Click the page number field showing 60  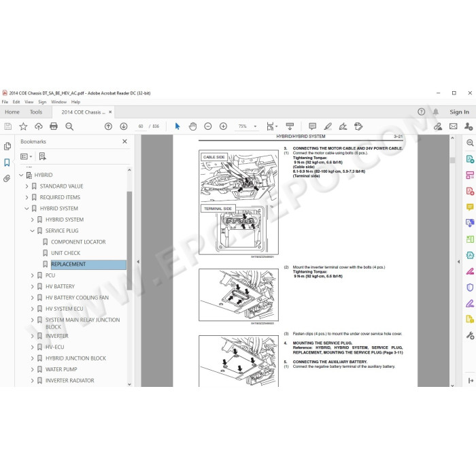141,126
